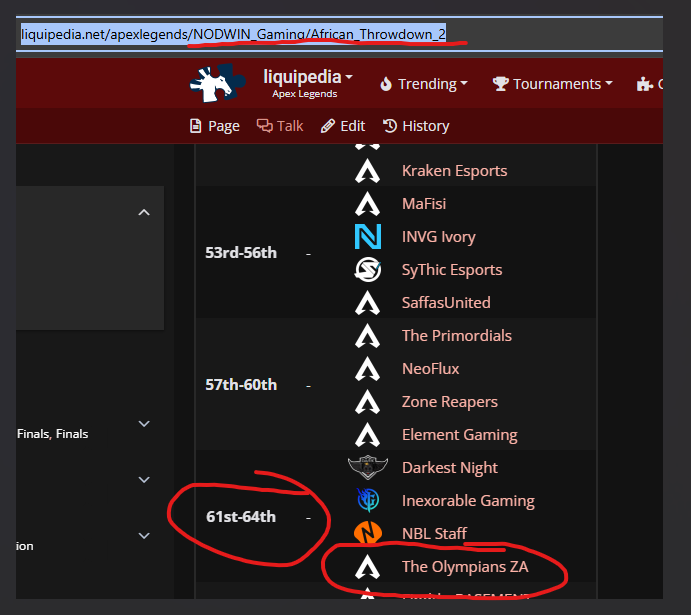Click the Apex icon next to Element Gaming

[x=368, y=435]
